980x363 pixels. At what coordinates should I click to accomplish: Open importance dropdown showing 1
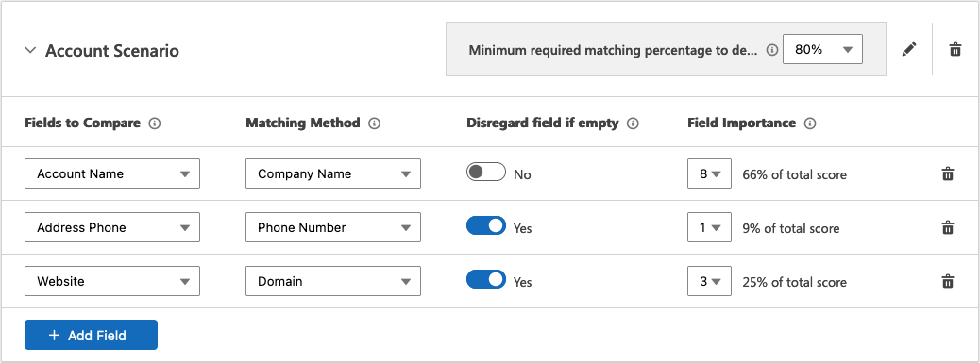click(x=709, y=227)
